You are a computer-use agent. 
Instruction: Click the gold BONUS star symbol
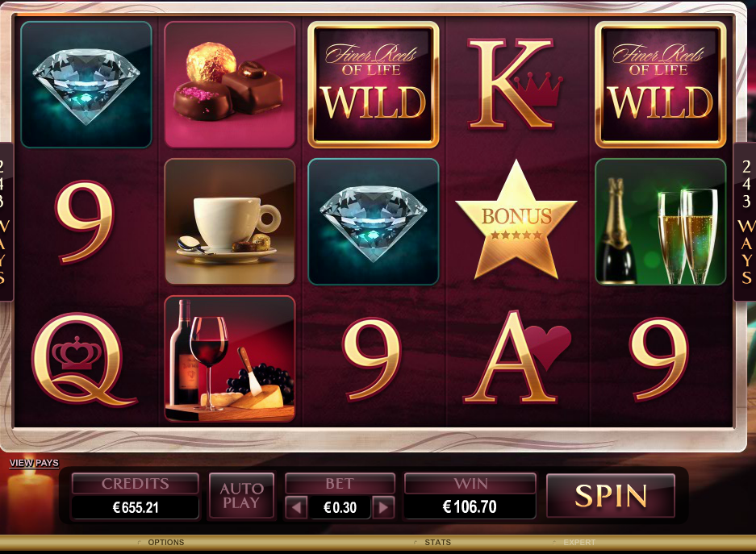pyautogui.click(x=516, y=221)
